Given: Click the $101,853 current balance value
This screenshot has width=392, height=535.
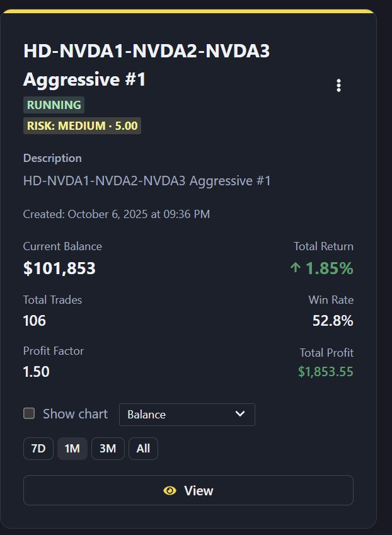Looking at the screenshot, I should [59, 268].
